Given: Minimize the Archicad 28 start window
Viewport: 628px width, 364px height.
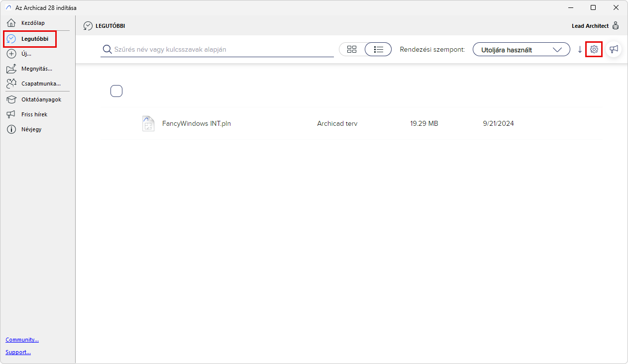Looking at the screenshot, I should click(570, 7).
